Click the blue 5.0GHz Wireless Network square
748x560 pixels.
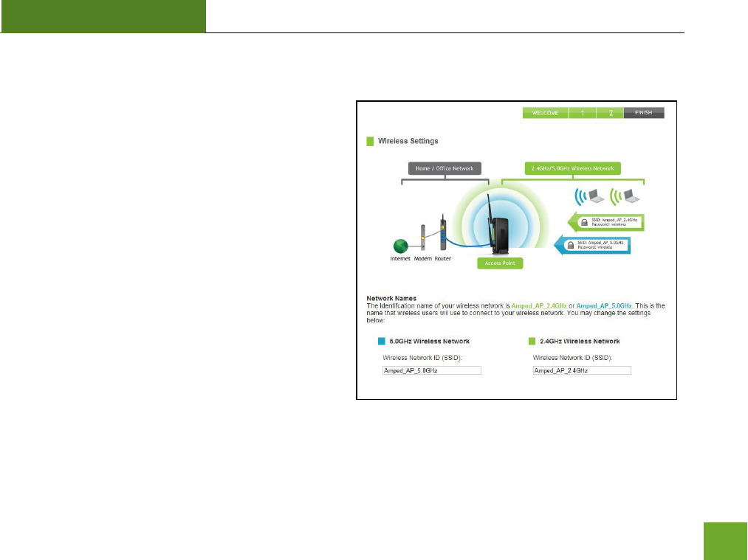tap(381, 342)
